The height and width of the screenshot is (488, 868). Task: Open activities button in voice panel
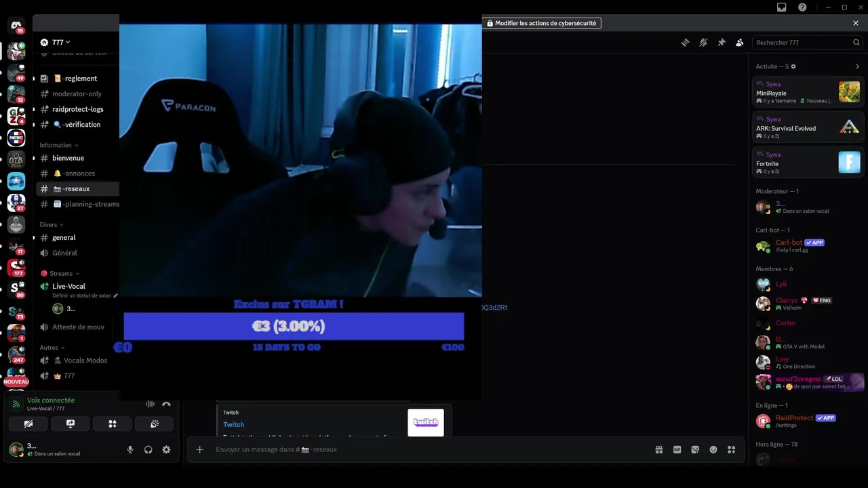point(113,424)
